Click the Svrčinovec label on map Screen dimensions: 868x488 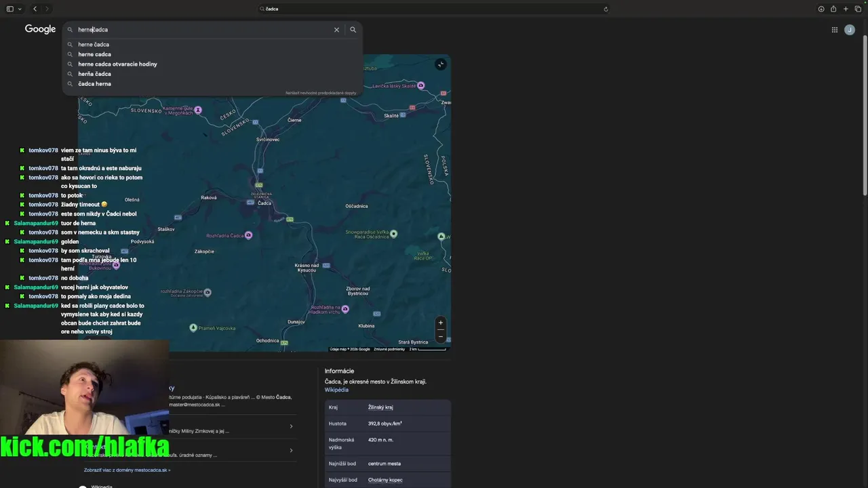tap(268, 140)
